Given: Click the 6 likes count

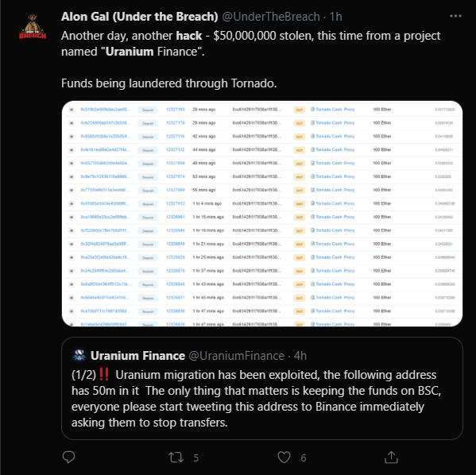Looking at the screenshot, I should (304, 458).
